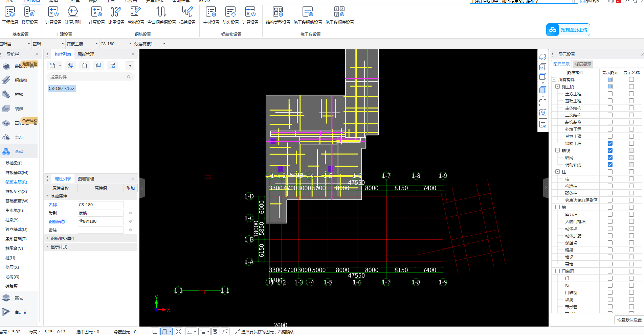The image size is (644, 335).
Task: Toggle the orthogonal mode icon in status bar
Action: tap(155, 332)
